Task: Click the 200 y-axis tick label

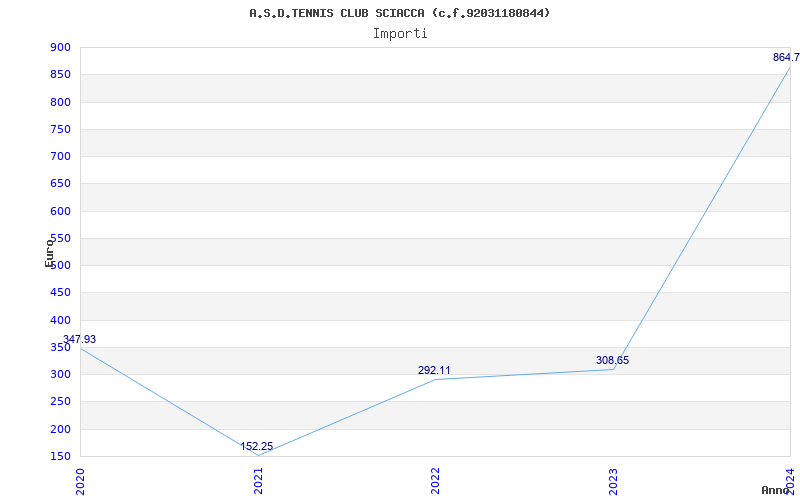Action: (x=60, y=429)
